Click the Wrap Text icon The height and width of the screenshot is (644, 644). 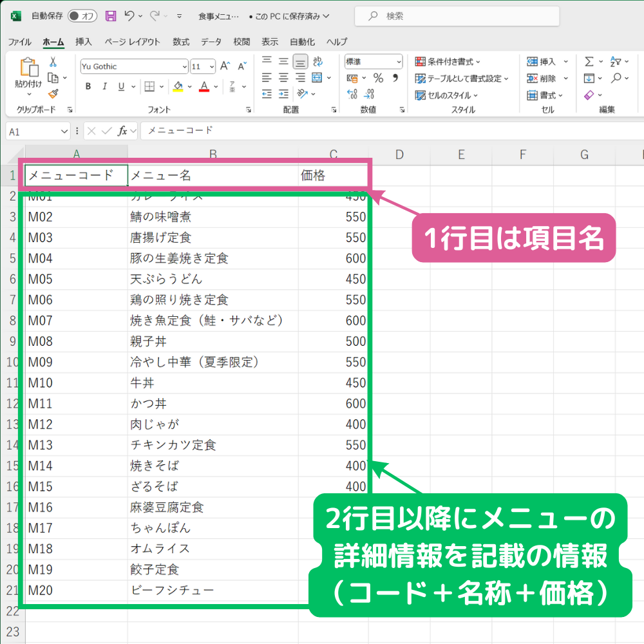pos(317,62)
